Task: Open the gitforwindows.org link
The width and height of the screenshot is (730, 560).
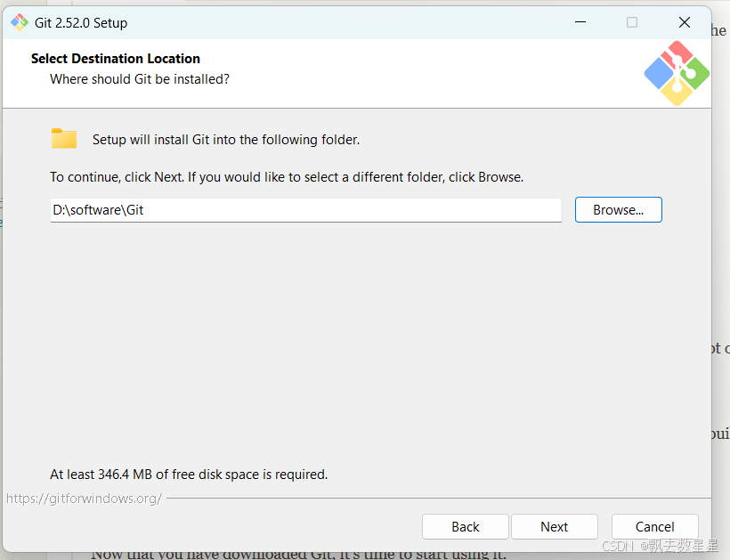Action: coord(84,499)
